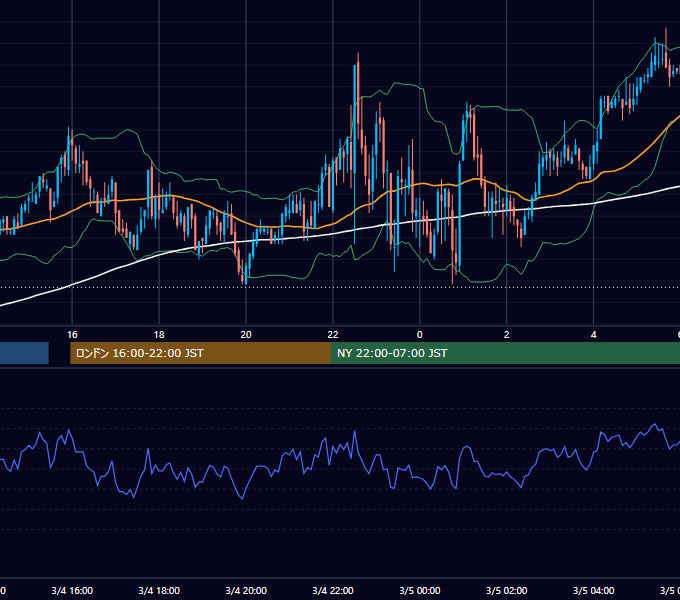
Task: Click the 0 hour label on price chart
Action: [419, 335]
